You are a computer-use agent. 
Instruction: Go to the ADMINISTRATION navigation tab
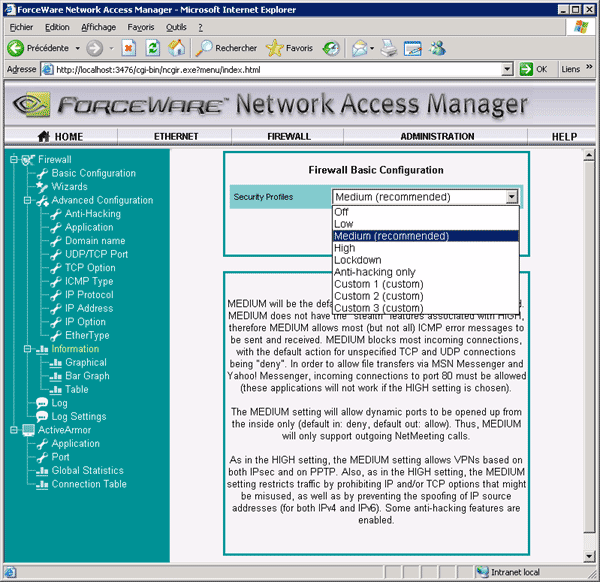point(437,137)
